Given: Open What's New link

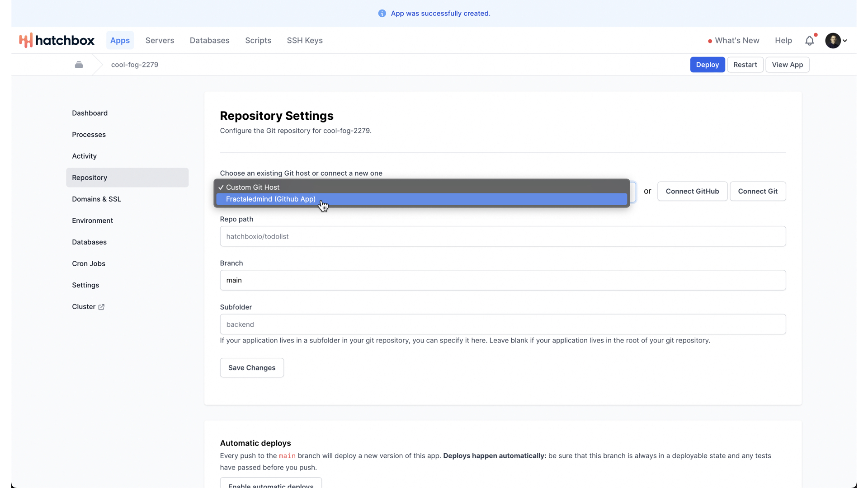Looking at the screenshot, I should 736,41.
